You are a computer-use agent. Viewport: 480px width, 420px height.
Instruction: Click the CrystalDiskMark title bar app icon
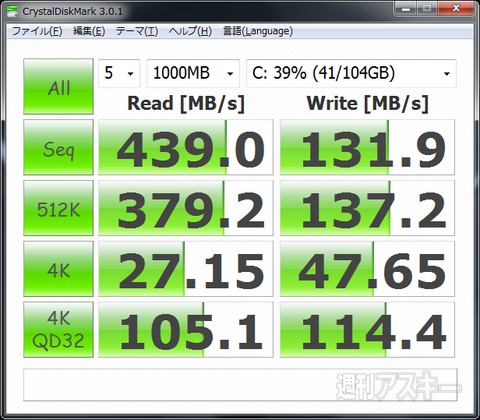point(12,11)
